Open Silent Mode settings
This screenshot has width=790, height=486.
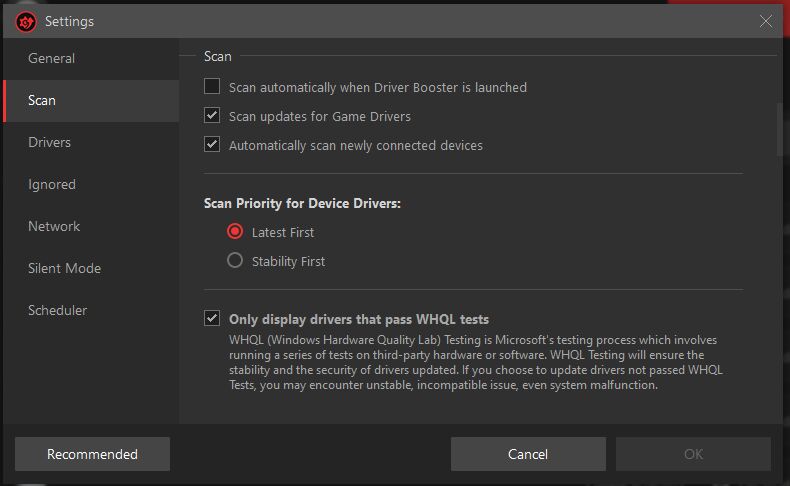coord(91,268)
